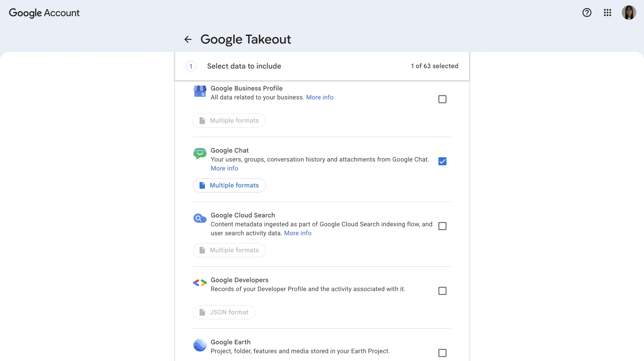
Task: Click the file icon in Google Chat formats button
Action: 202,185
